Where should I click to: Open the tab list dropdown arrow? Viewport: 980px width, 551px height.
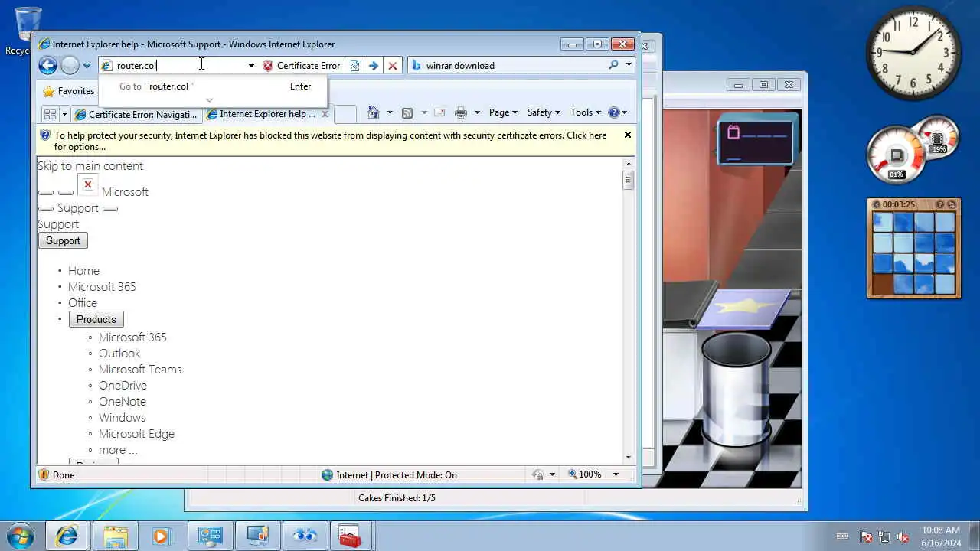coord(64,114)
